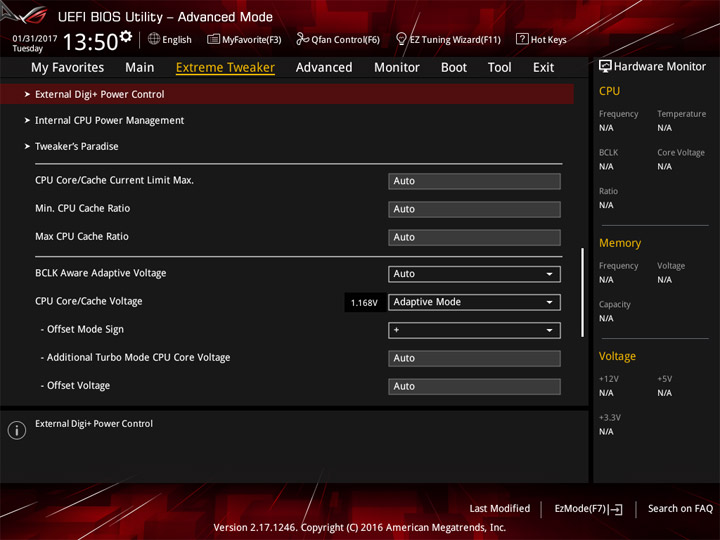Click the Ratio label under CPU
The image size is (720, 540).
coord(608,191)
